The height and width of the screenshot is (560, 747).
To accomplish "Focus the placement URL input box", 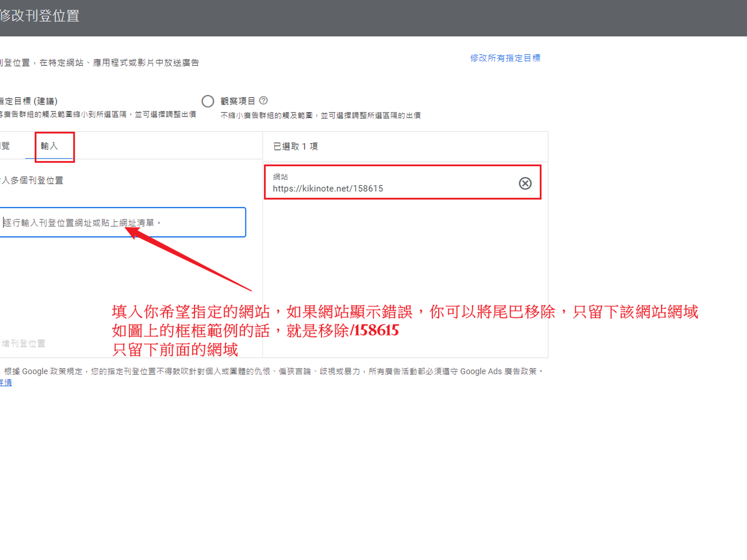I will pyautogui.click(x=122, y=223).
